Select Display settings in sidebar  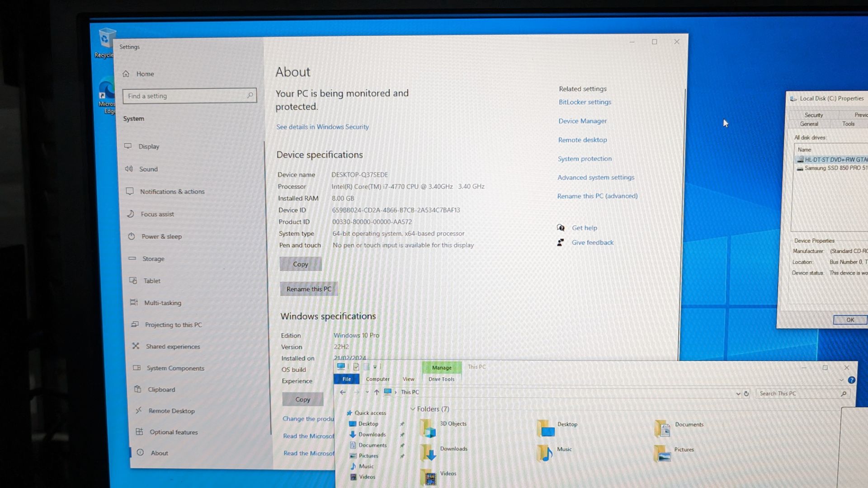point(148,146)
